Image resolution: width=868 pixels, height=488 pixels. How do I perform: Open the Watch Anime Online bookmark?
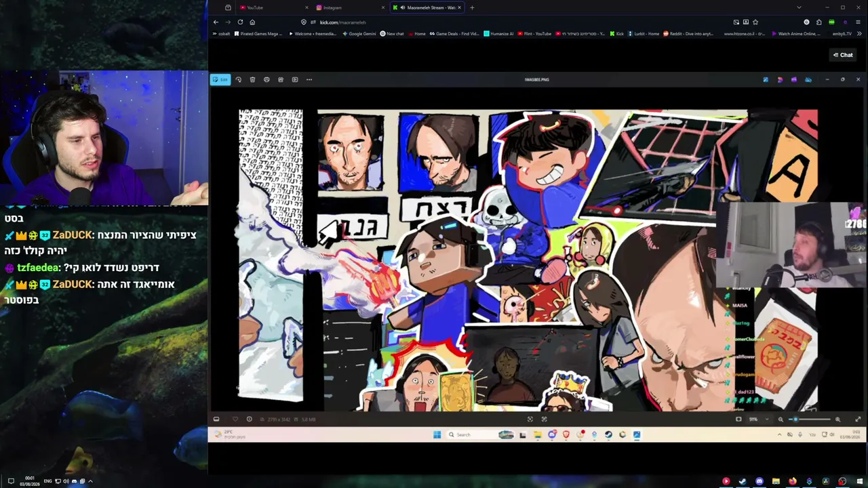[x=795, y=34]
